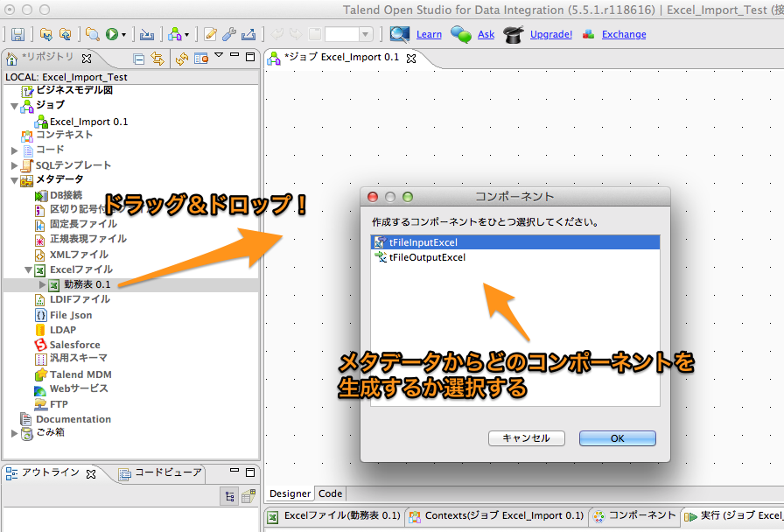Choose tFileInputExcel in the component dialog

point(515,242)
